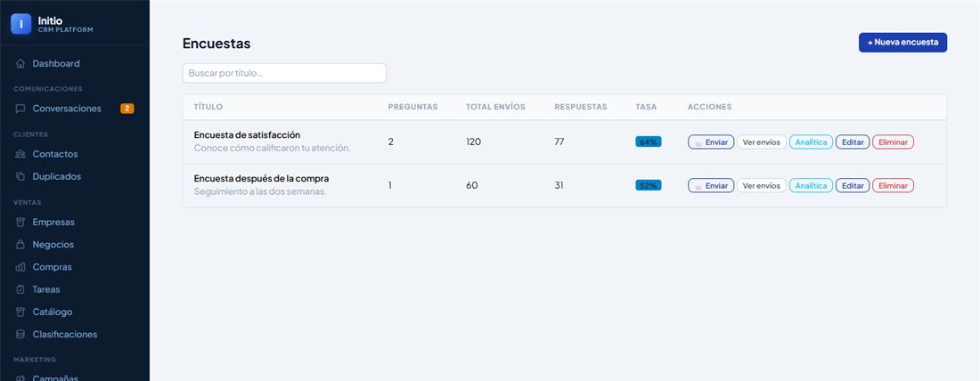Click the Dashboard home icon
Image resolution: width=980 pixels, height=381 pixels.
(20, 64)
